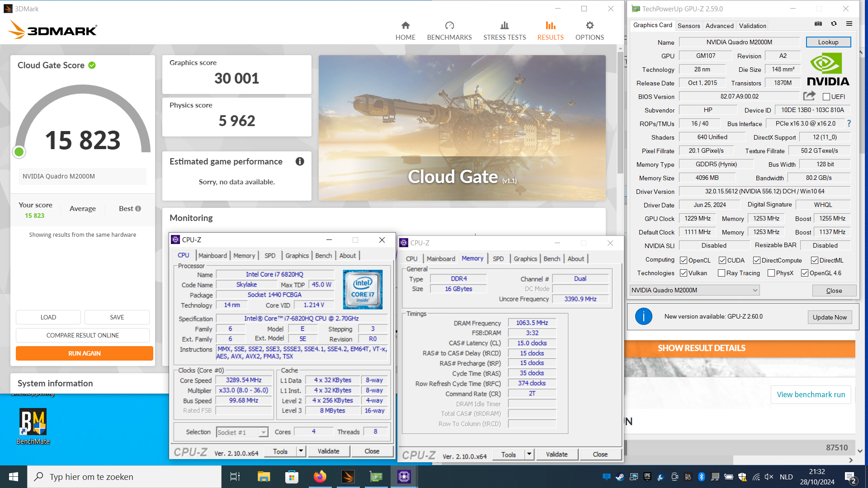
Task: Toggle DirectCompute checkbox
Action: click(x=757, y=260)
